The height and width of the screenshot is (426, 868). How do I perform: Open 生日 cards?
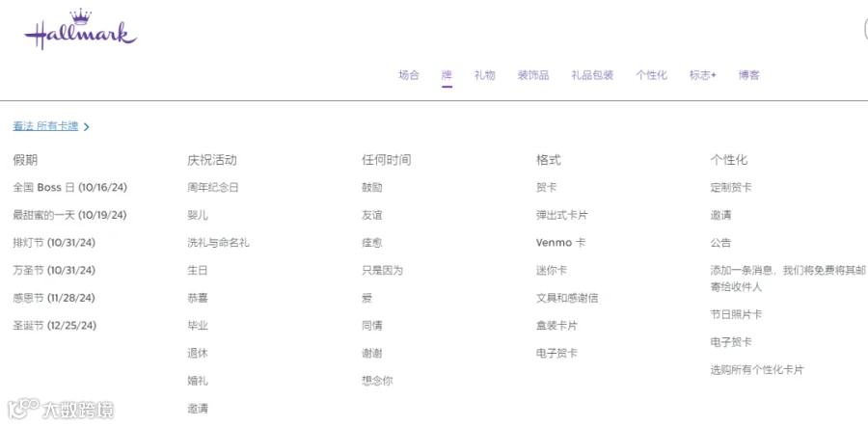coord(198,271)
